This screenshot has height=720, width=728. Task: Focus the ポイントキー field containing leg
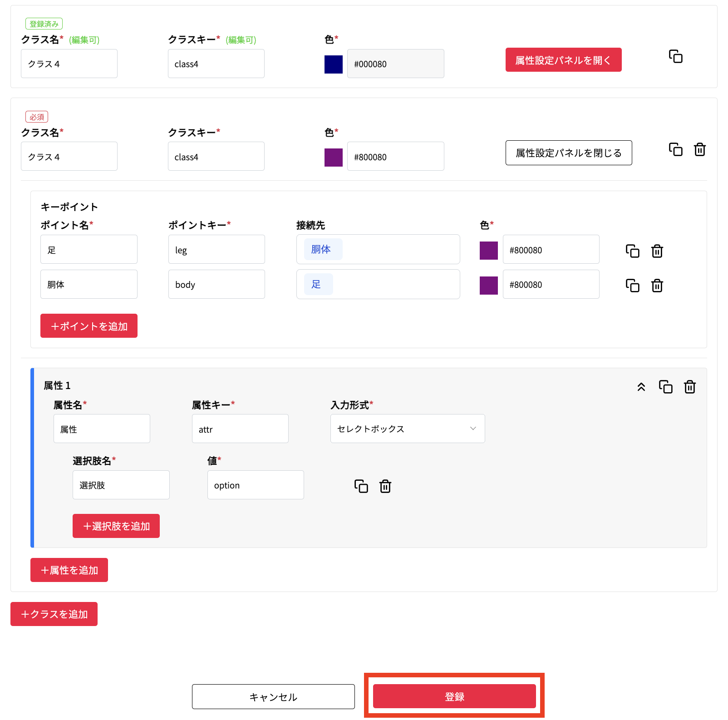pos(216,249)
